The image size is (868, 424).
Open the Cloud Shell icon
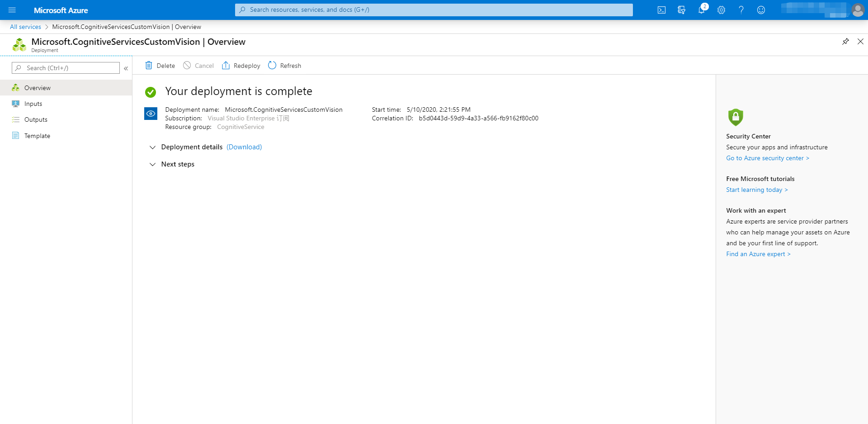tap(661, 10)
